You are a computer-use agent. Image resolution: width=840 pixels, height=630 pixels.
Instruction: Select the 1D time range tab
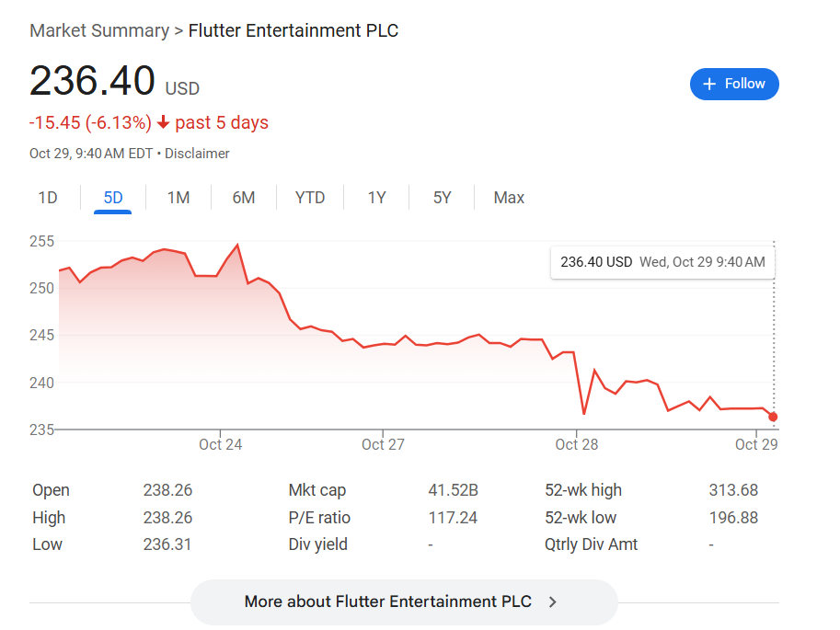click(48, 198)
